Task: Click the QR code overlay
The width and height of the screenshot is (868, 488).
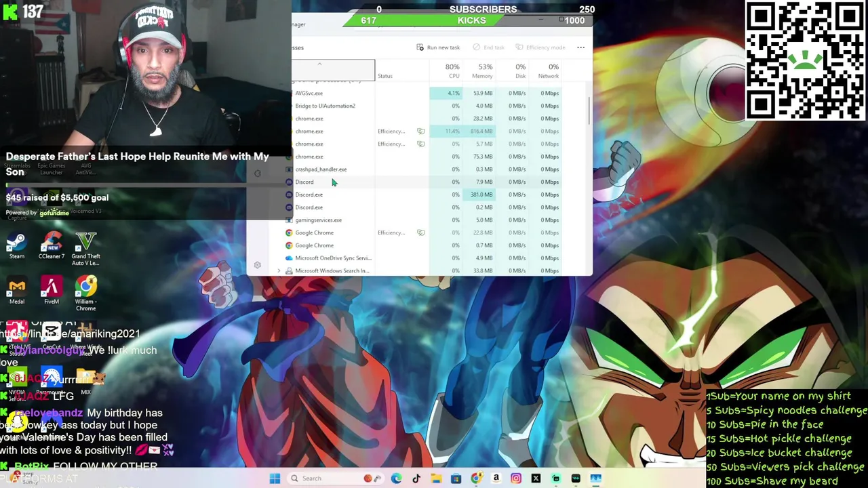Action: point(805,61)
